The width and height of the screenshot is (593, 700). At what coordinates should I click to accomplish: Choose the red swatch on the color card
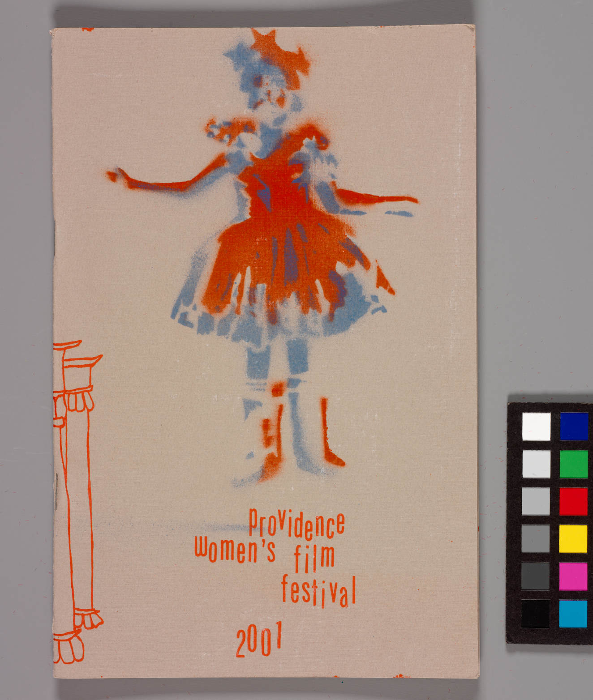coord(574,501)
